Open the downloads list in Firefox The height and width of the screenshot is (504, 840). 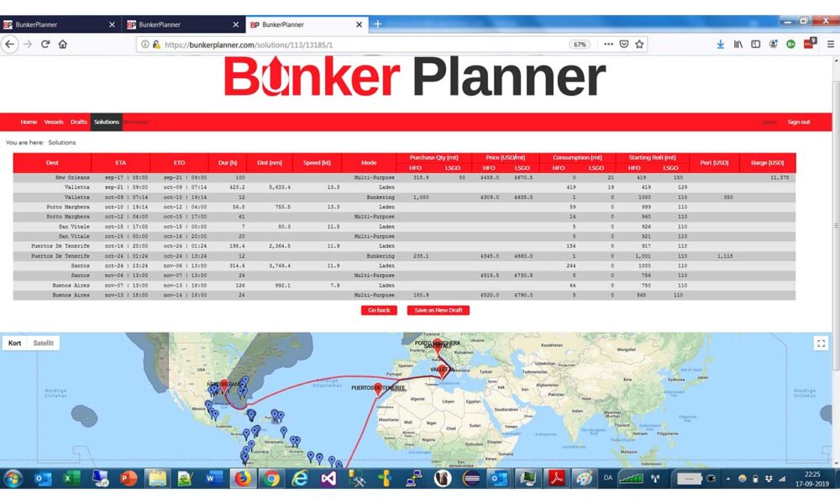pyautogui.click(x=721, y=43)
